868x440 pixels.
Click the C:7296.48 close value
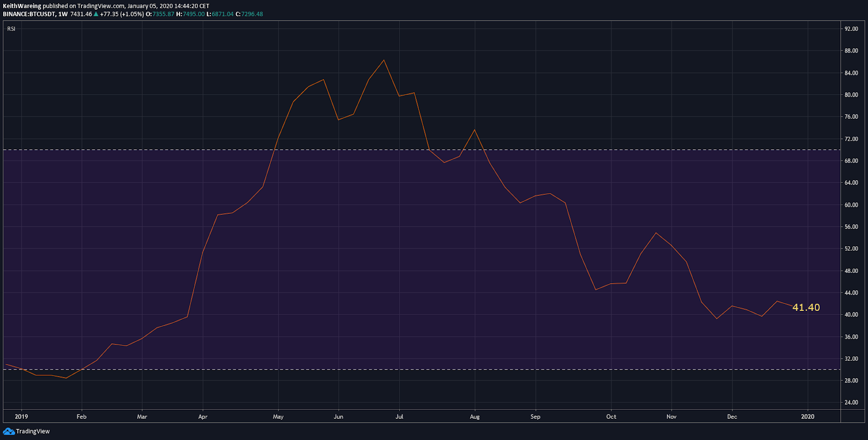point(249,14)
